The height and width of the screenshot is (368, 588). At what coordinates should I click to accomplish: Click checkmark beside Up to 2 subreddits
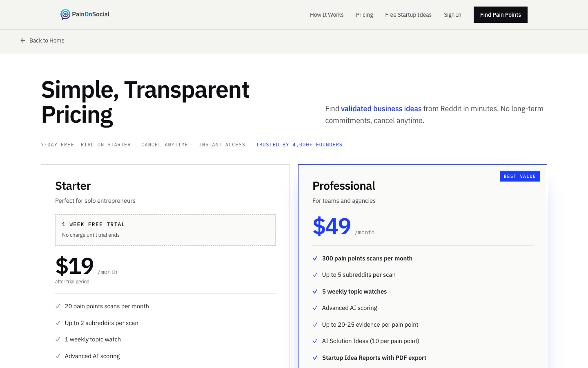[58, 323]
